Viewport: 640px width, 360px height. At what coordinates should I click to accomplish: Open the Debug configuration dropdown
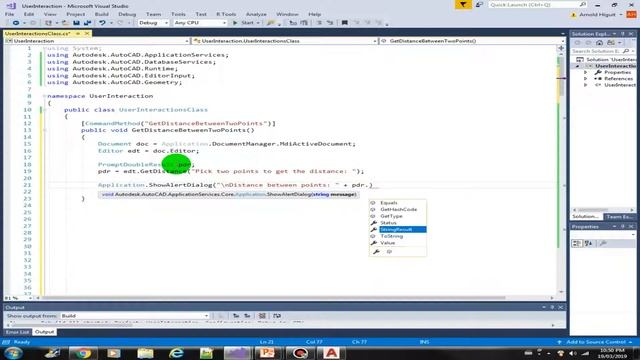tap(153, 23)
